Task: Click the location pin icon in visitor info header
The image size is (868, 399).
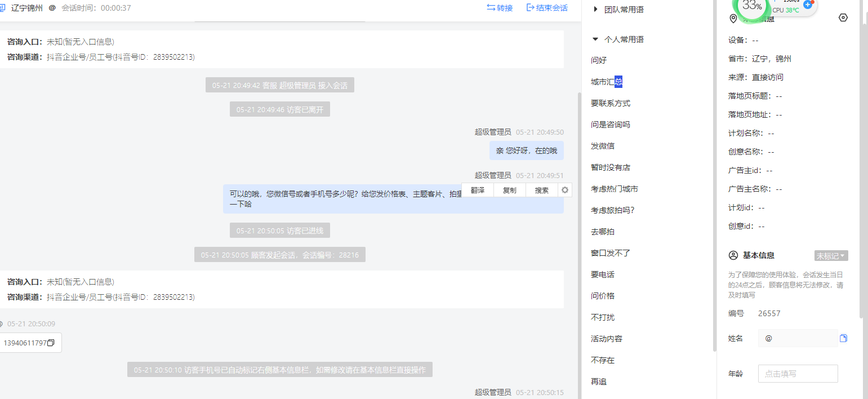Action: point(733,19)
